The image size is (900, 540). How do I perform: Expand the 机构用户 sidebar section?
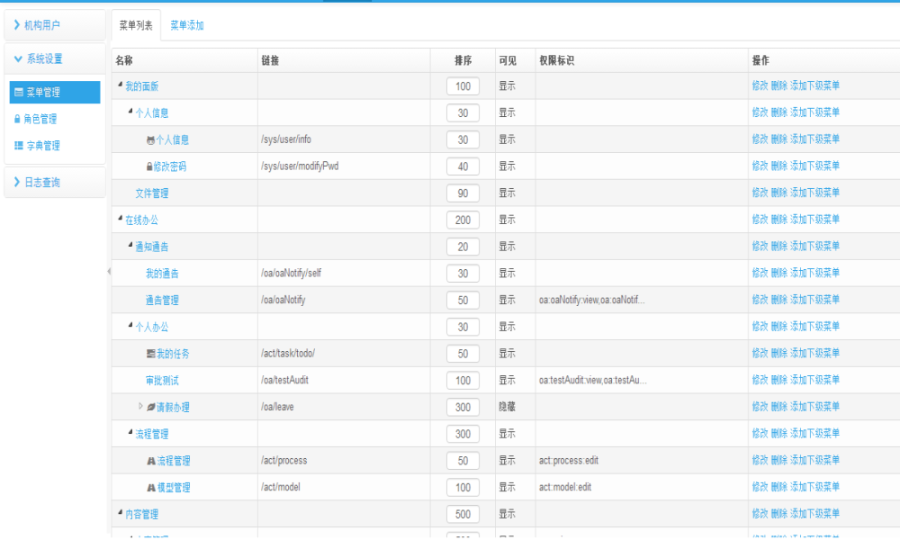(x=54, y=25)
